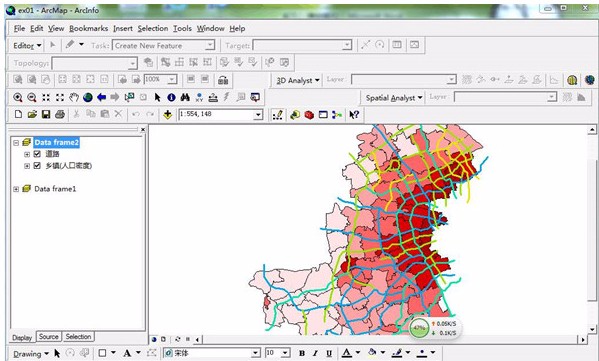Open the font name 宋体 dropdown
The width and height of the screenshot is (599, 361).
tap(256, 353)
